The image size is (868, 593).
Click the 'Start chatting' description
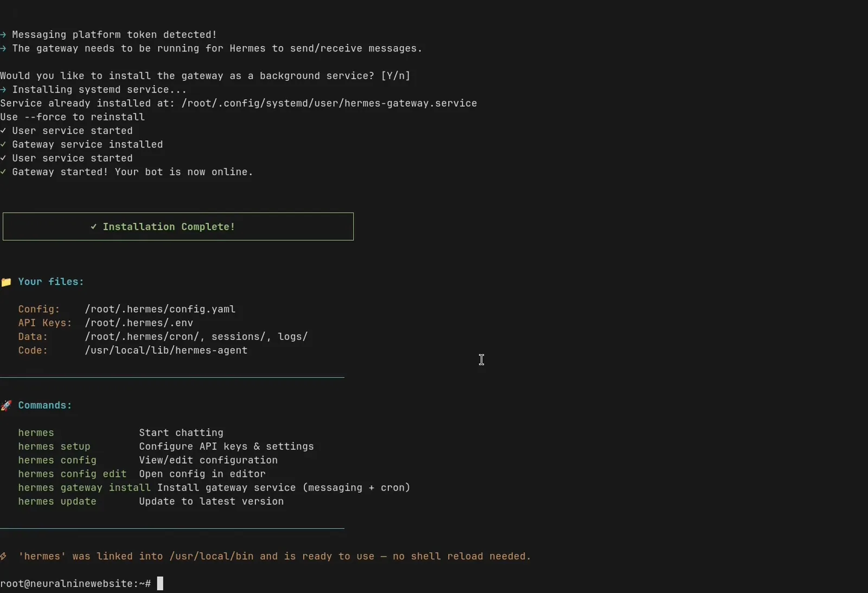coord(181,433)
